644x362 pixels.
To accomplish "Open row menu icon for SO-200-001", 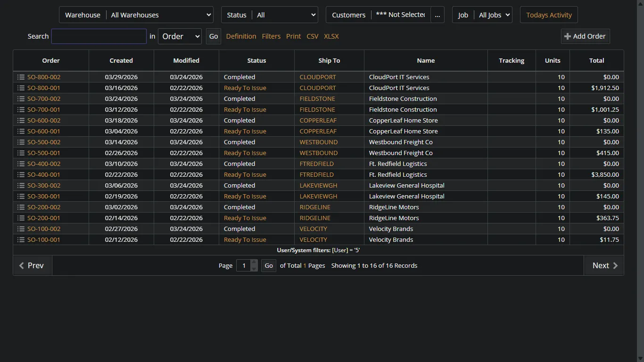I will pos(21,218).
